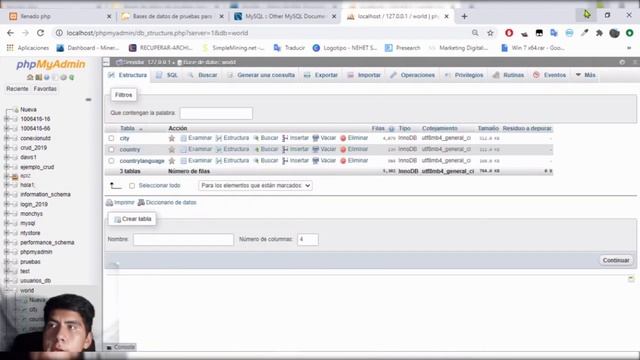Switch to the 'MySQL :: Other MySQL Docum' browser tab
Screen dimensions: 640x360
284,16
